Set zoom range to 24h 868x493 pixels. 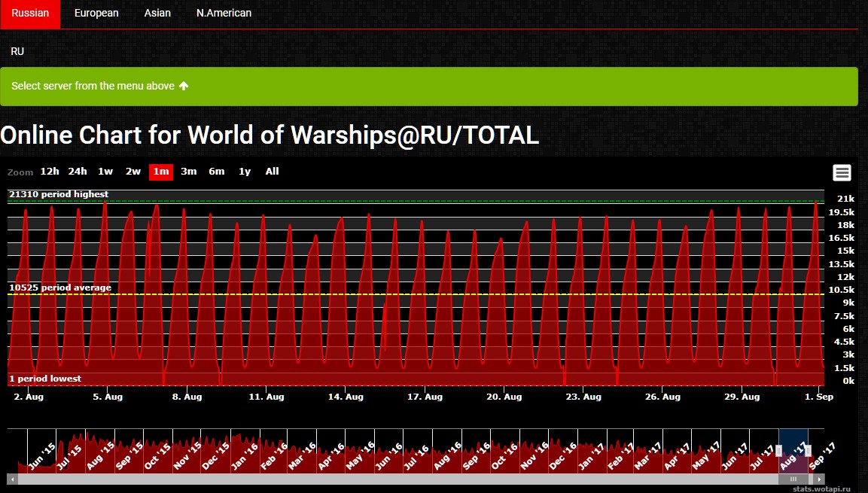click(x=78, y=172)
